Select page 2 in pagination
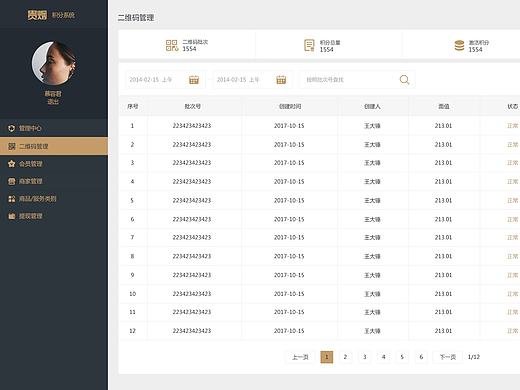 [x=345, y=357]
